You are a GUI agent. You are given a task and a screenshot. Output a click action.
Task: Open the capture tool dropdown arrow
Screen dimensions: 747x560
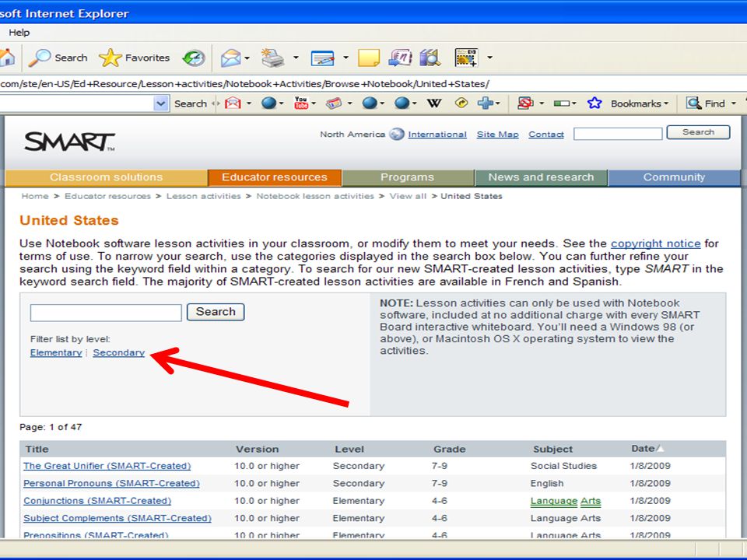[x=489, y=58]
